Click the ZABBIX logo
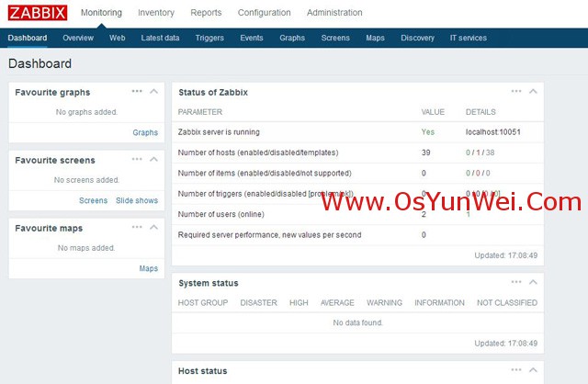Viewport: 588px width, 384px height. [38, 13]
